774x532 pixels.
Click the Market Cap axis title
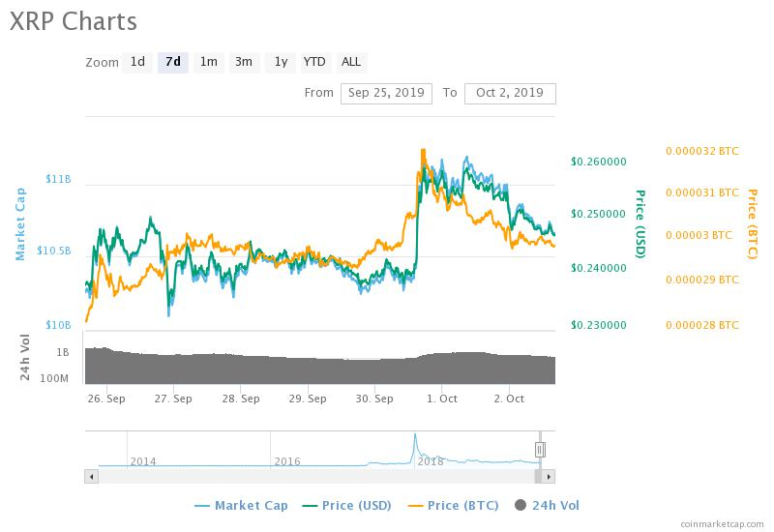[x=19, y=224]
